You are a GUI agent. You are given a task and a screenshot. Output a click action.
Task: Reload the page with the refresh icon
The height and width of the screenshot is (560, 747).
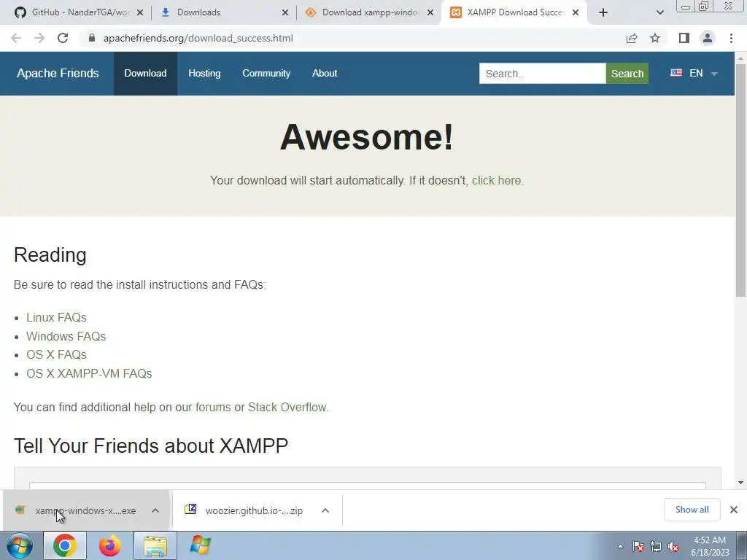tap(63, 38)
